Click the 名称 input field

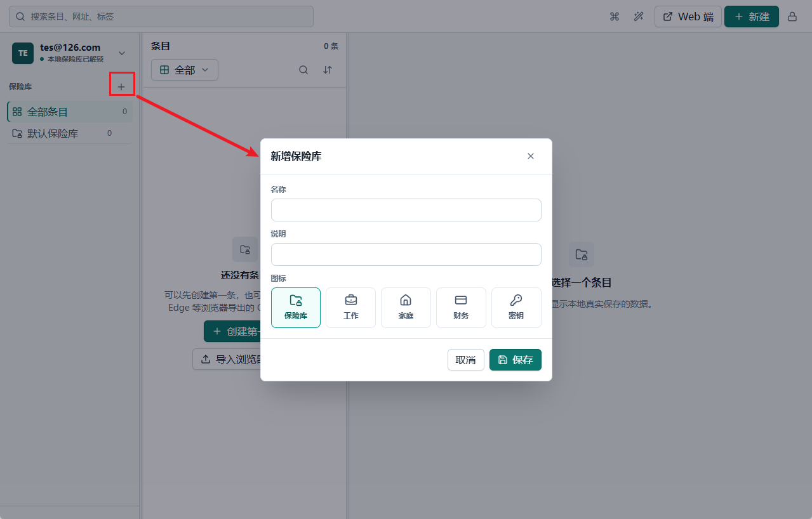coord(406,210)
